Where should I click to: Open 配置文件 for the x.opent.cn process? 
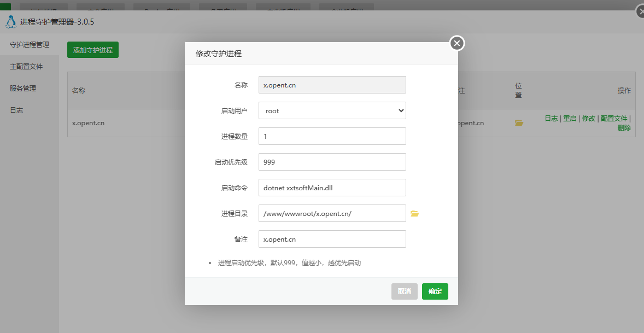614,118
